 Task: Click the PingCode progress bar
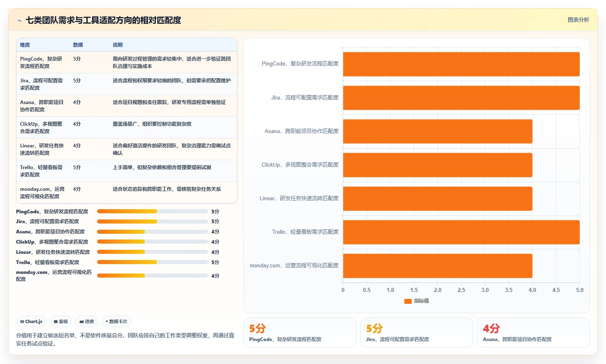(152, 211)
